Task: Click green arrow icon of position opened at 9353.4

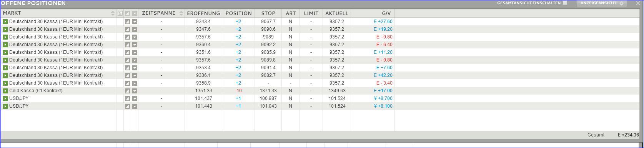Action: click(x=5, y=68)
